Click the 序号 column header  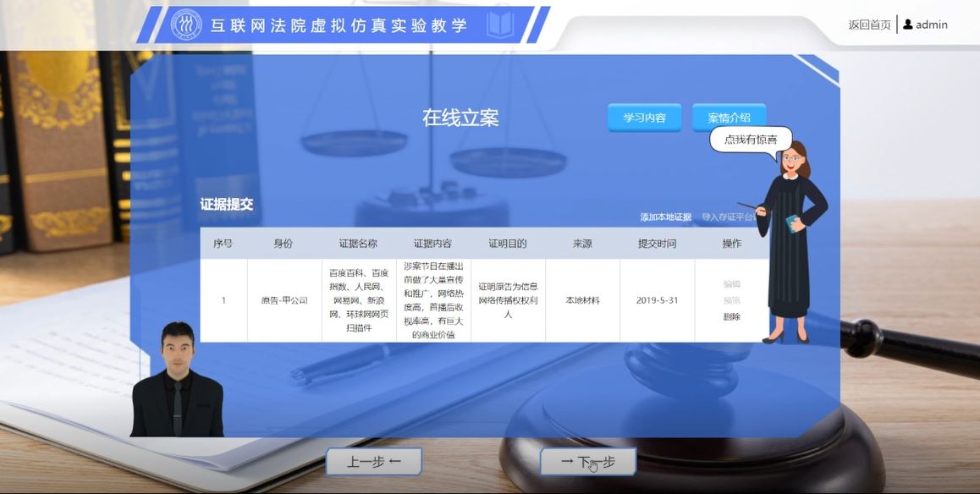click(223, 244)
